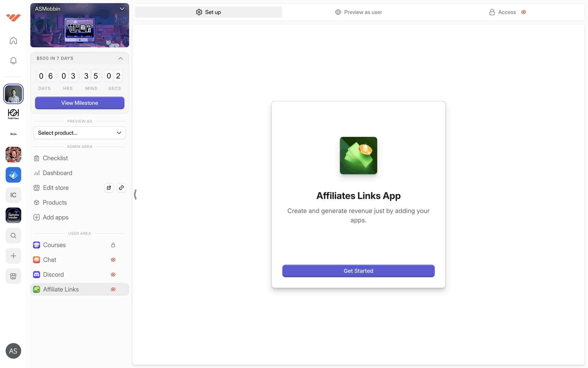Open store in new tab icon

point(109,188)
